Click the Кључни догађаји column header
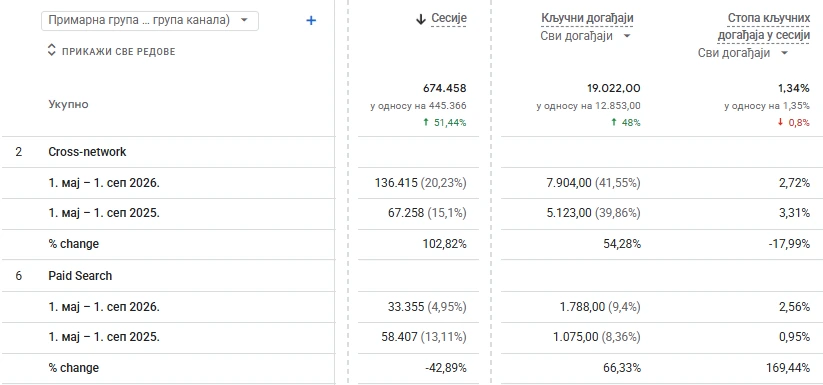This screenshot has width=823, height=385. 587,19
